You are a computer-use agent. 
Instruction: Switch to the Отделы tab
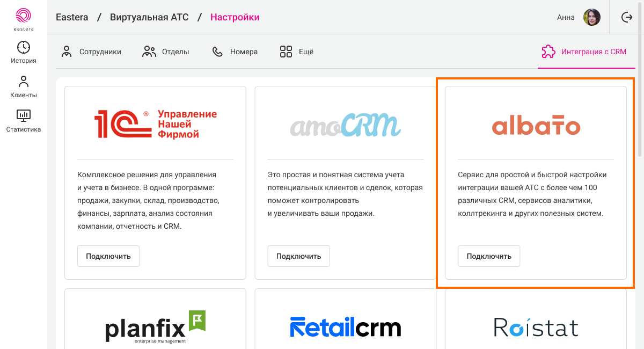pyautogui.click(x=165, y=52)
